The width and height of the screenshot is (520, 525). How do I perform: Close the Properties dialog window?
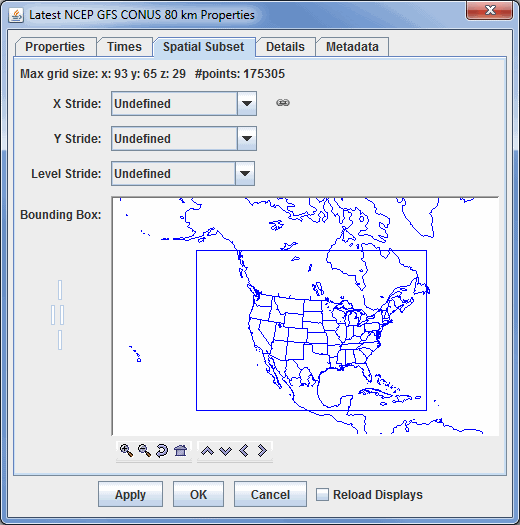click(490, 10)
